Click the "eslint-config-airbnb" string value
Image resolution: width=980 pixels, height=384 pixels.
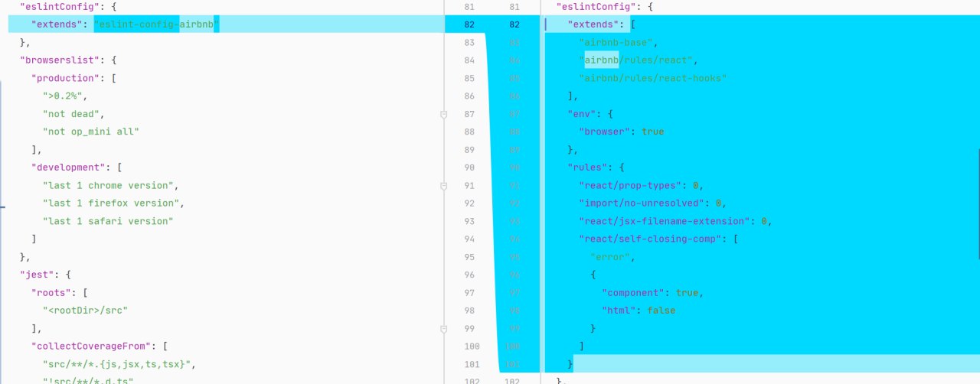pos(157,24)
